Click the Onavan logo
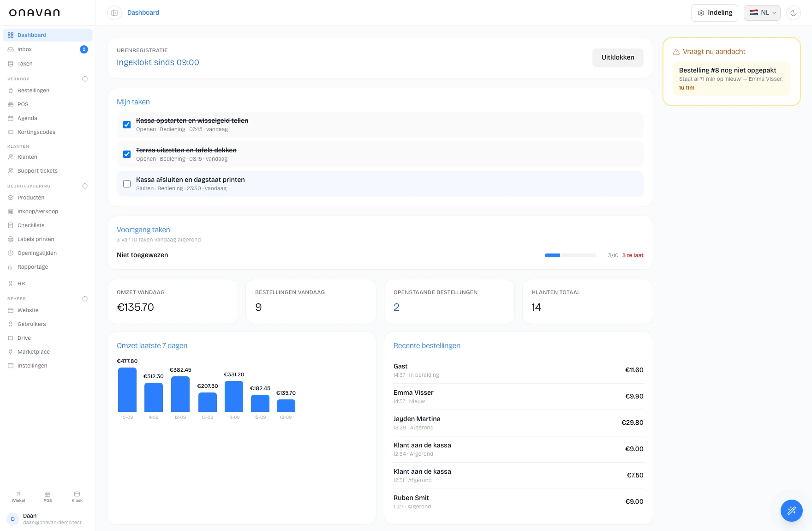This screenshot has width=812, height=531. 35,13
